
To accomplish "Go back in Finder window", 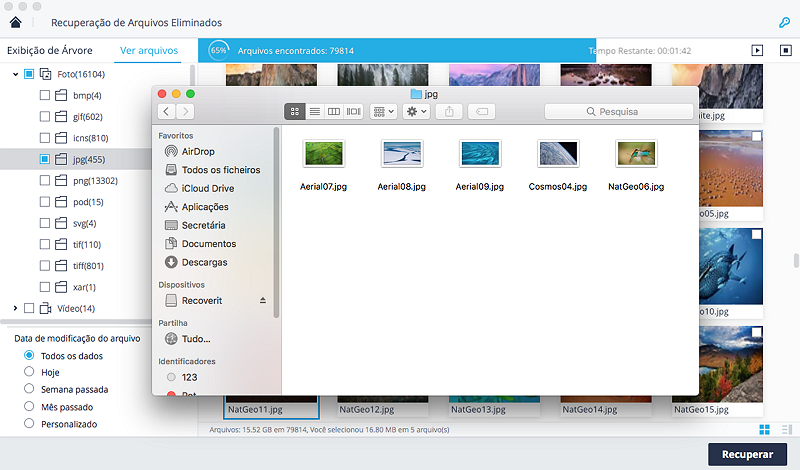I will point(166,111).
